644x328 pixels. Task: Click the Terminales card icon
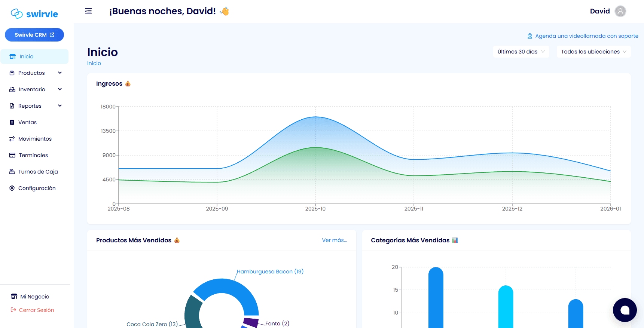coord(12,155)
